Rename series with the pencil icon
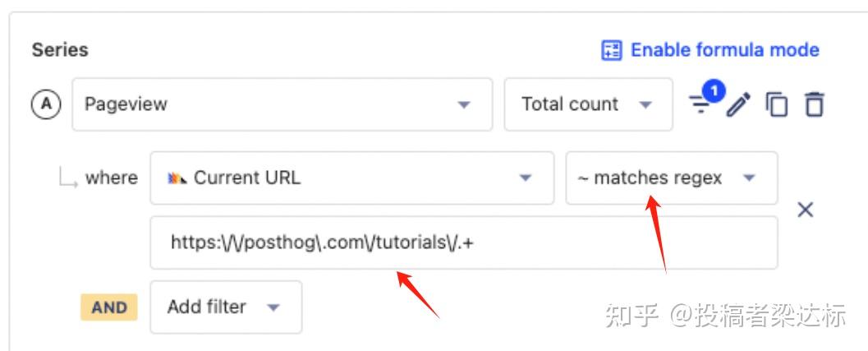The width and height of the screenshot is (868, 351). tap(739, 105)
